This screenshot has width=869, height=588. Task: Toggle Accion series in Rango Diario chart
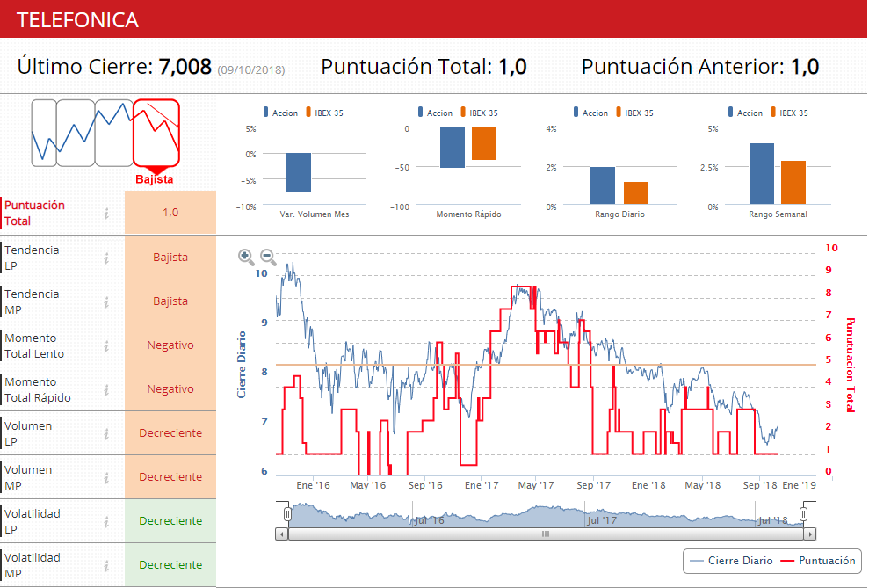[590, 113]
